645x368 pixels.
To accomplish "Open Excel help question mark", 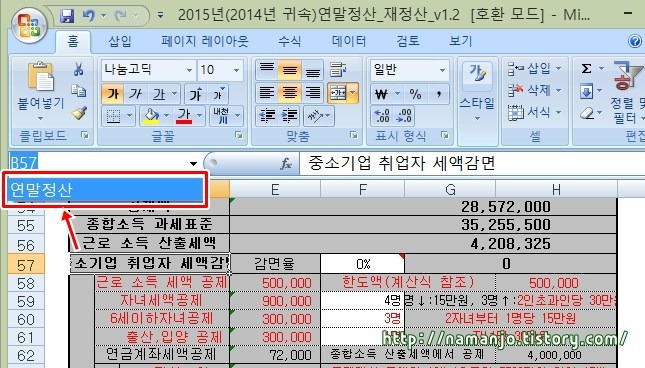I will click(635, 41).
